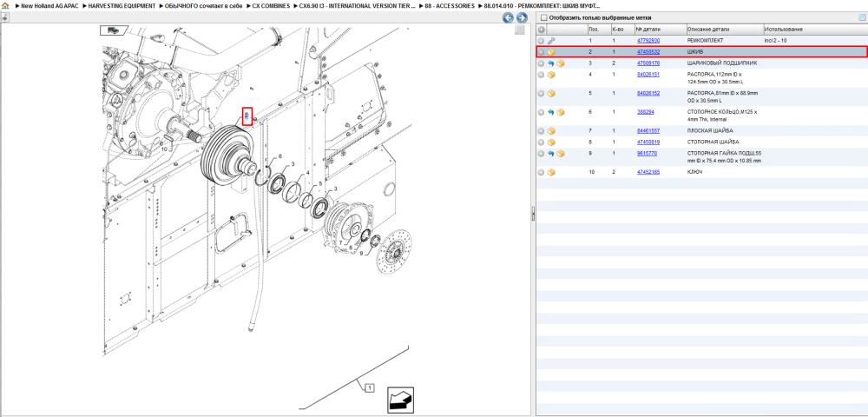This screenshot has height=417, width=868.
Task: Add РЕМКОМПЛЕКТ row using its round button
Action: [541, 41]
